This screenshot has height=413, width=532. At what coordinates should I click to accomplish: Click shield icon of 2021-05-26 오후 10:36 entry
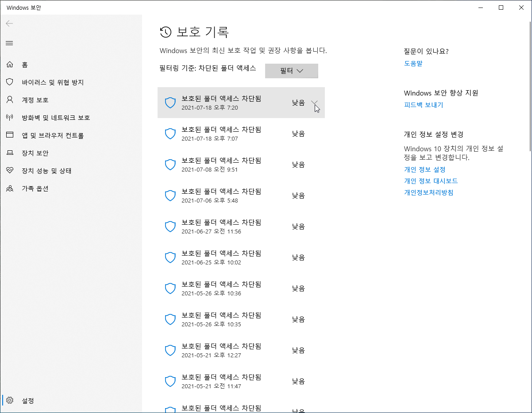[x=170, y=288]
